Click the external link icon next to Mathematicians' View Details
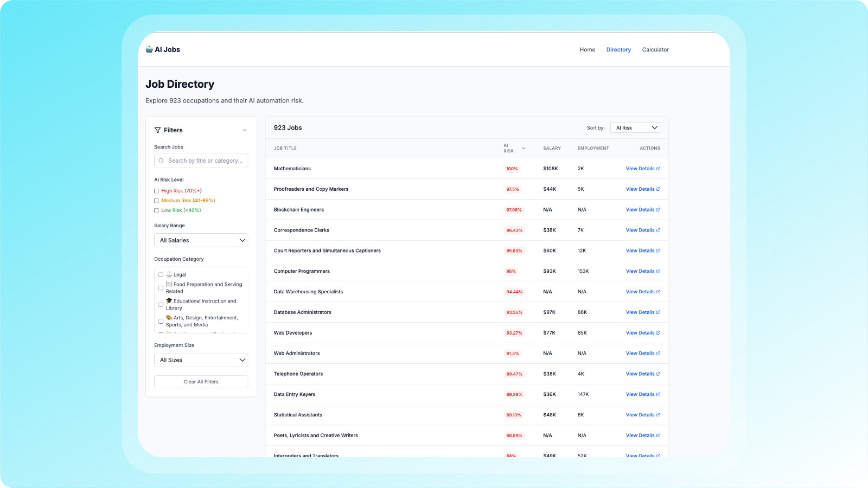 [x=659, y=168]
